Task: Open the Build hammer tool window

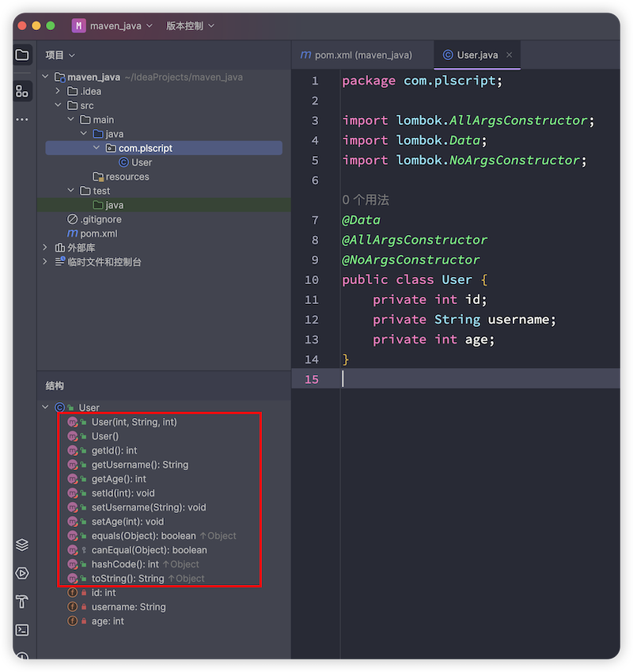Action: 22,602
